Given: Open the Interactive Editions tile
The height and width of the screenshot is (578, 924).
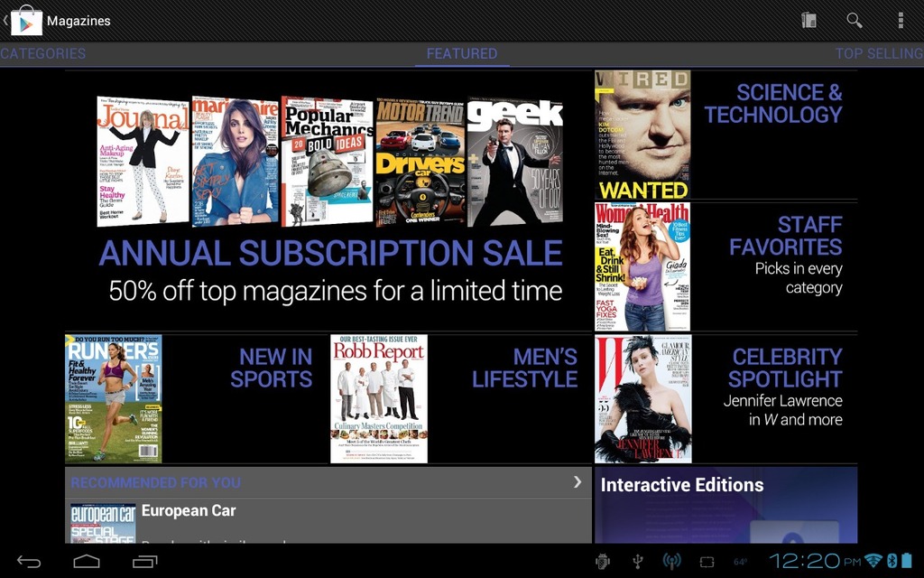Looking at the screenshot, I should (x=726, y=505).
